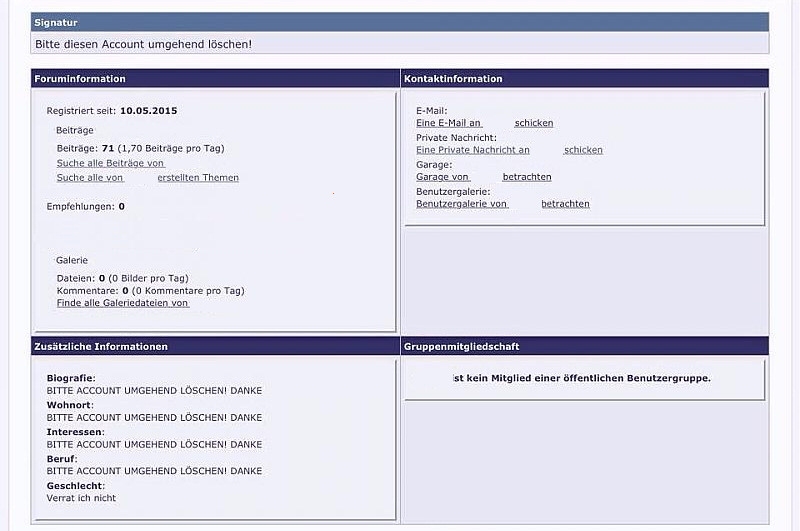This screenshot has width=800, height=531.
Task: Click the "Verrat ich nicht" Geschlecht value
Action: click(81, 498)
